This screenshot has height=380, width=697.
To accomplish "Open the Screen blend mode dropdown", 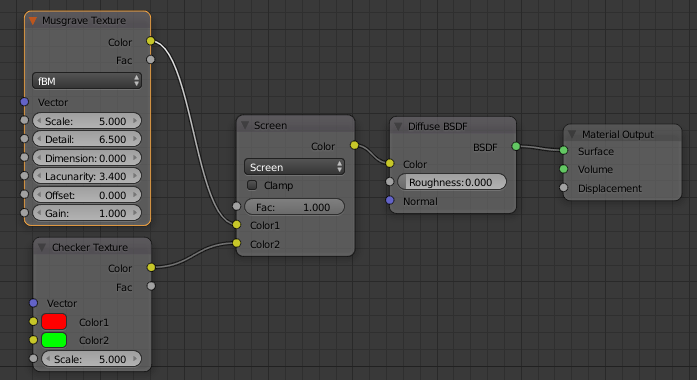I will (294, 167).
